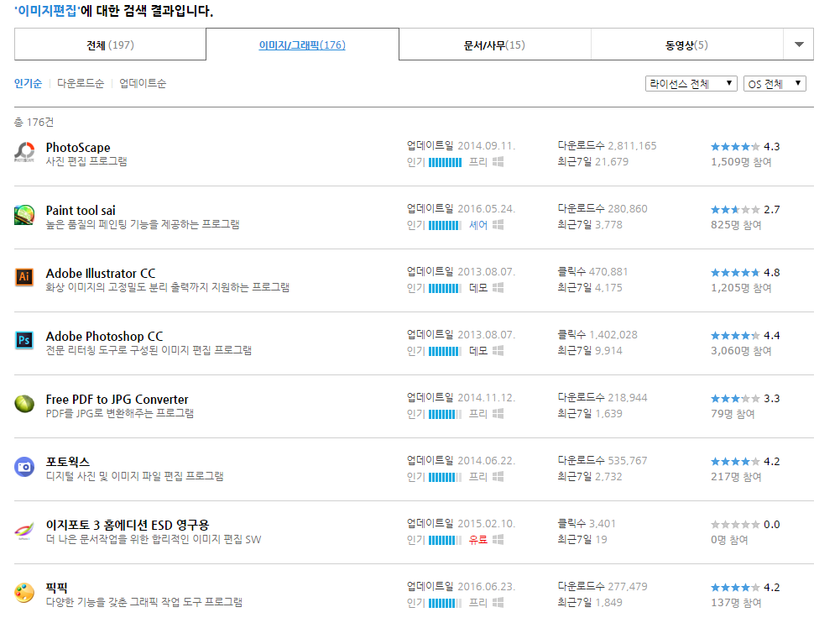Screen dimensions: 840x623
Task: Switch to the 문서/사무(15) tab
Action: pos(494,45)
